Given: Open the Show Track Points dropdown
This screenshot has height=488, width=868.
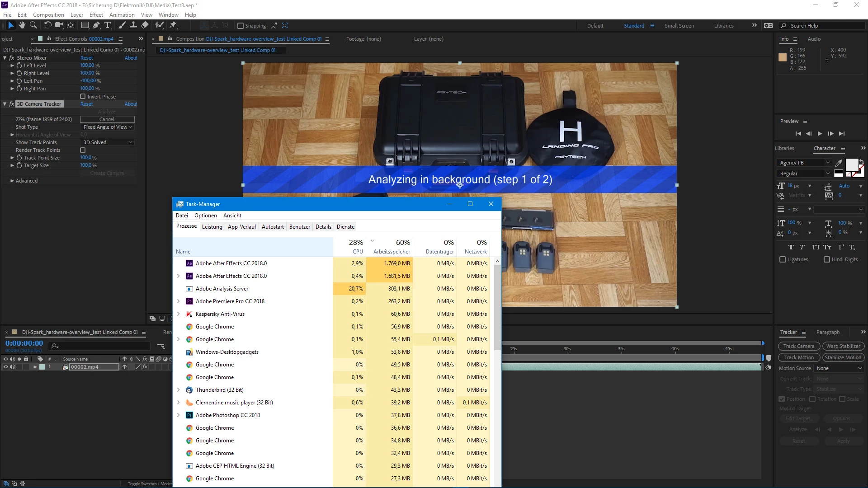Looking at the screenshot, I should (x=108, y=142).
